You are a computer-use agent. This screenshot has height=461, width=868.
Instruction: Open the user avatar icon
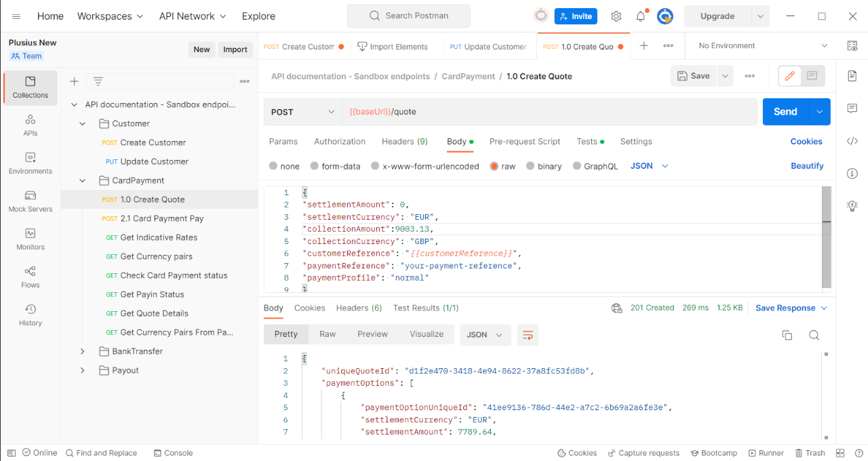[x=665, y=16]
